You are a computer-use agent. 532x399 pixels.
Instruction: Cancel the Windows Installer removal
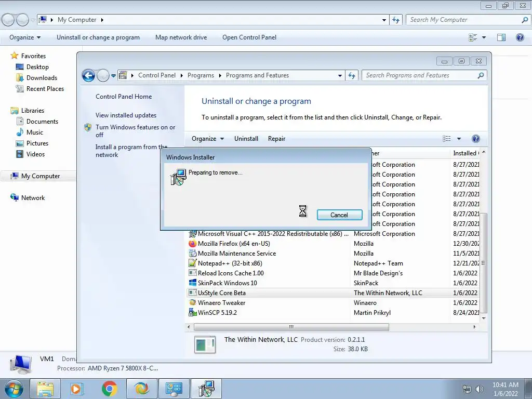pos(339,215)
